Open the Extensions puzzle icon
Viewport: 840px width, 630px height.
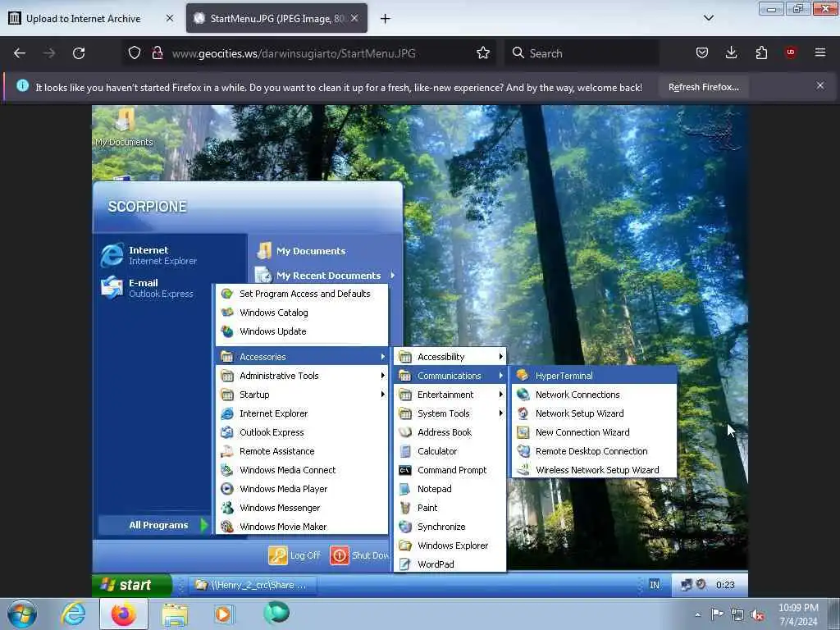point(761,53)
